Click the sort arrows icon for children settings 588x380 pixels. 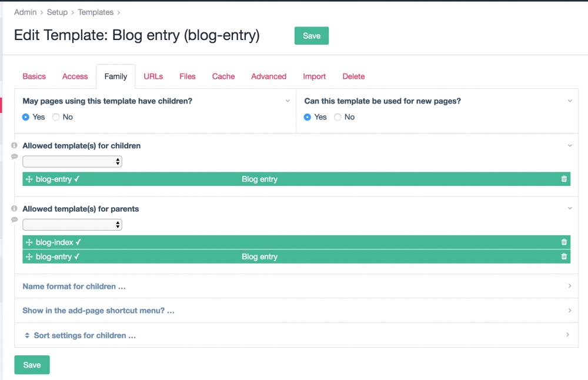pos(27,335)
